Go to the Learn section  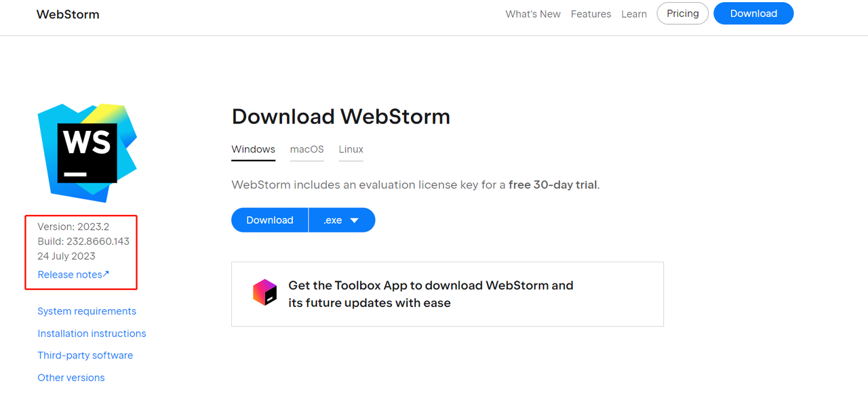pos(634,14)
